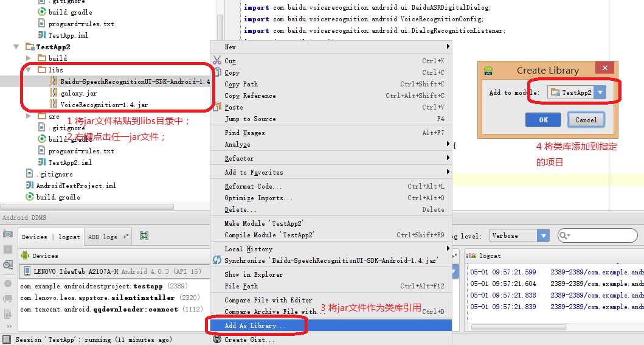The image size is (644, 345).
Task: Click the session status icon at bottom-left
Action: [x=6, y=340]
